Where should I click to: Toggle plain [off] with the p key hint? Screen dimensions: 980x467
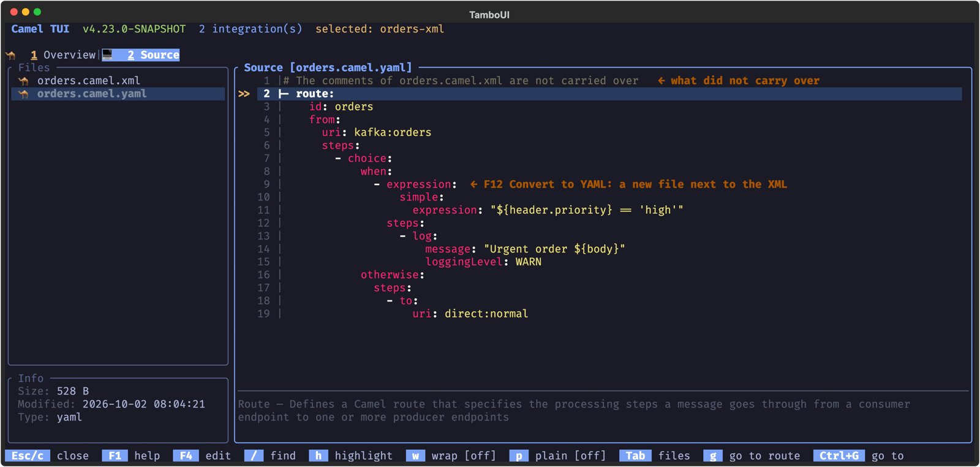557,455
